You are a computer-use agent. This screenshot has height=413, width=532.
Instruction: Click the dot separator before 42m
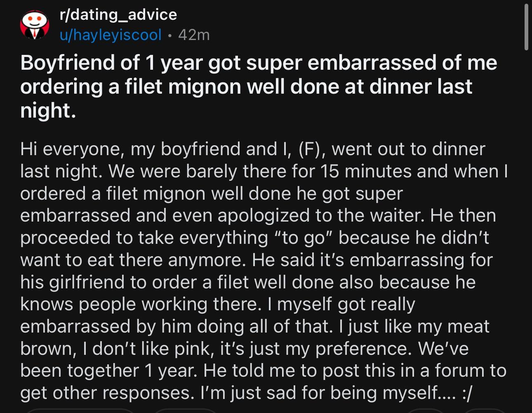pos(169,35)
